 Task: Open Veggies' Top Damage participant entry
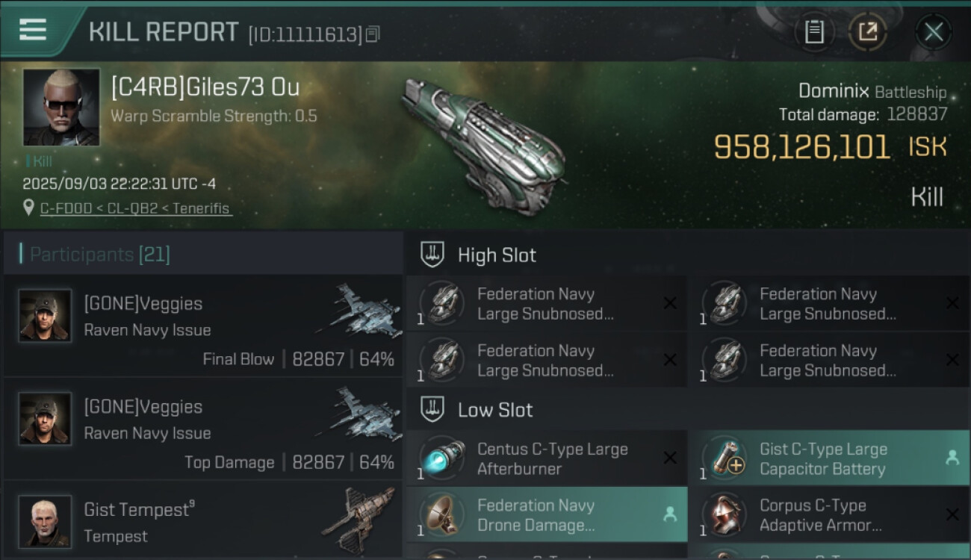click(203, 430)
